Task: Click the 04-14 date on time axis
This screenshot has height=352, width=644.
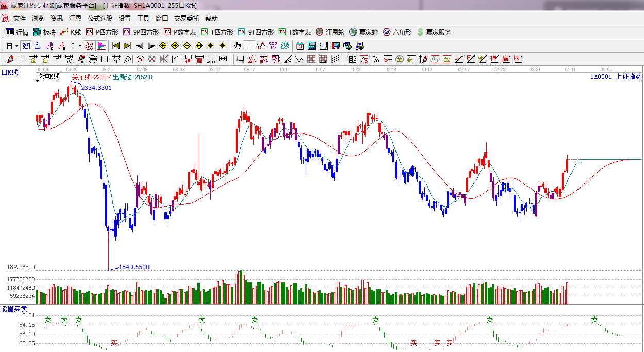Action: click(570, 69)
